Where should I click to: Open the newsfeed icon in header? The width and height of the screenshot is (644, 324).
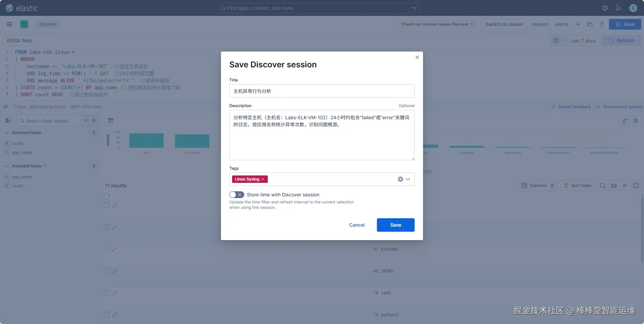[618, 8]
